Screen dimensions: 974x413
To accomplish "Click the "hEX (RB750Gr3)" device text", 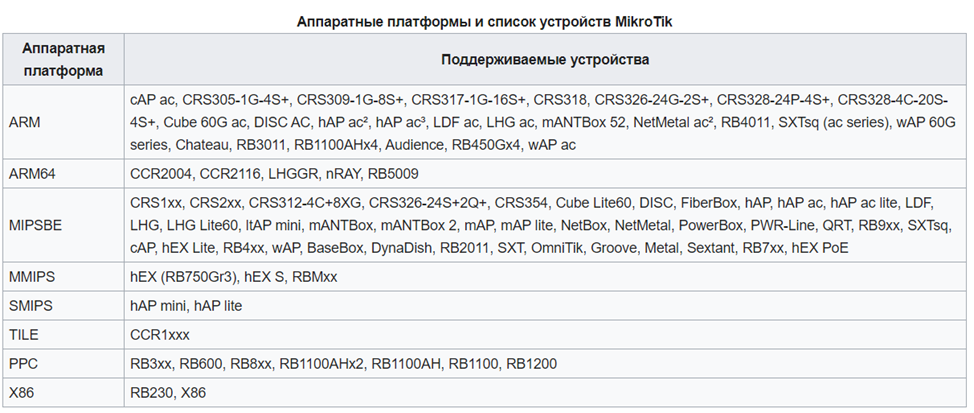I will [x=183, y=277].
